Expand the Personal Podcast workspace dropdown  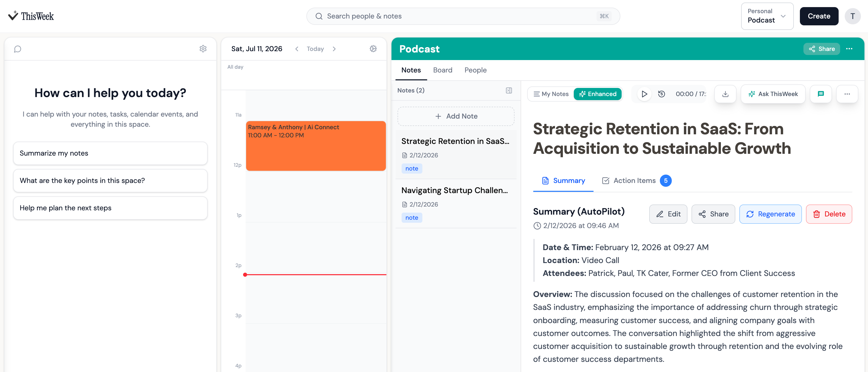point(767,16)
